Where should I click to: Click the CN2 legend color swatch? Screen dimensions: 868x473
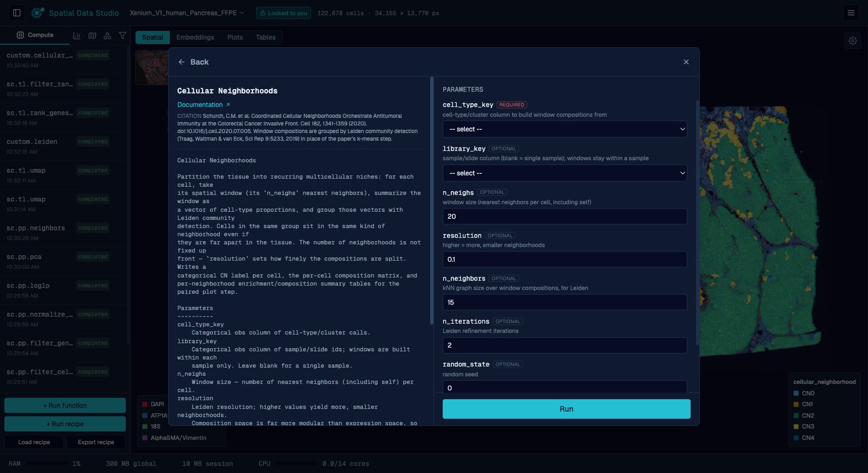coord(796,415)
